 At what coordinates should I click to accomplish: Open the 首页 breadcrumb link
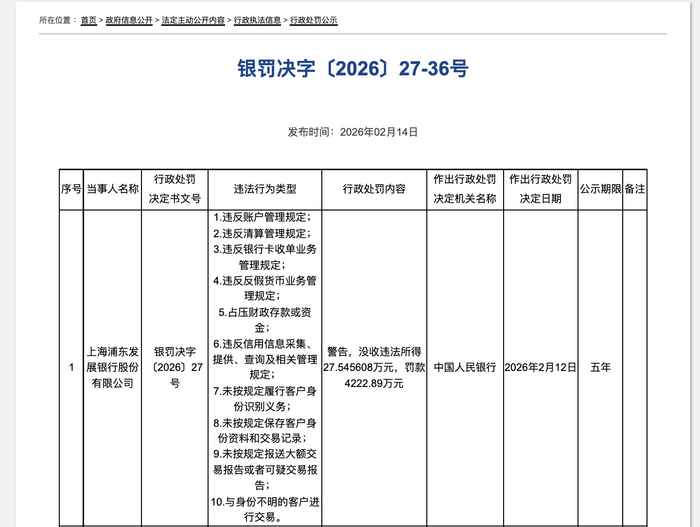(88, 20)
